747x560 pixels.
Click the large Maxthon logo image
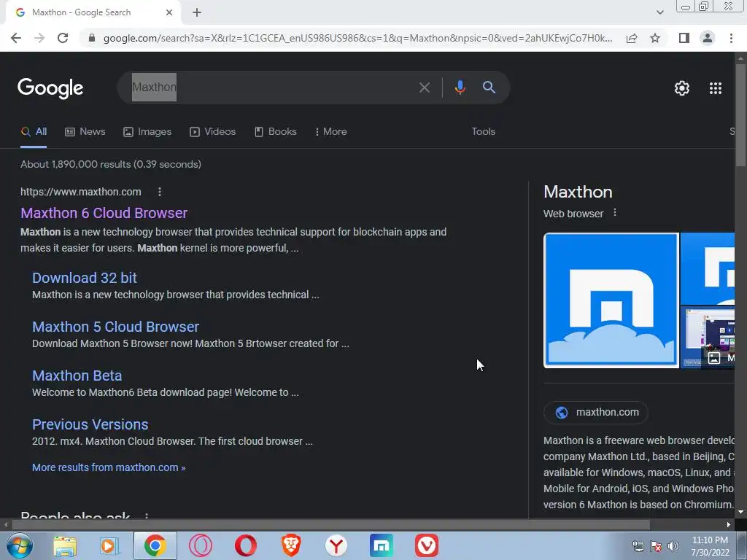(611, 300)
